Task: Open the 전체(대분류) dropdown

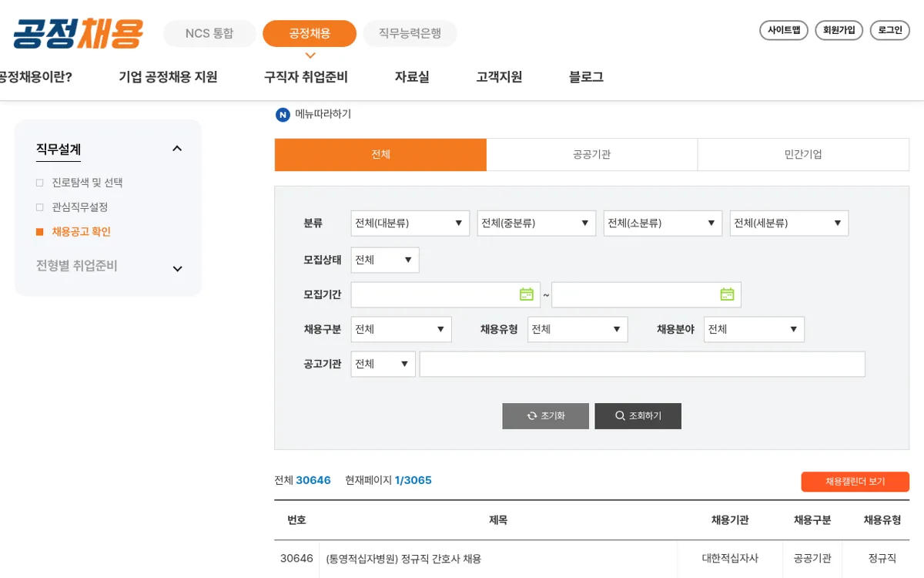Action: click(x=410, y=223)
